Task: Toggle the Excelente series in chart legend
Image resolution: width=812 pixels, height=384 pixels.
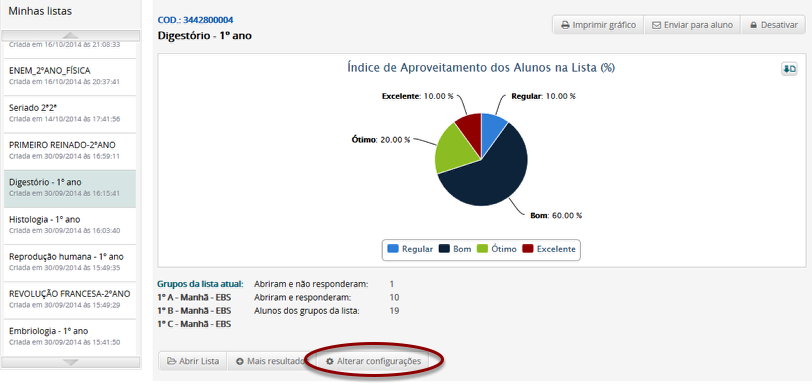Action: pyautogui.click(x=549, y=249)
